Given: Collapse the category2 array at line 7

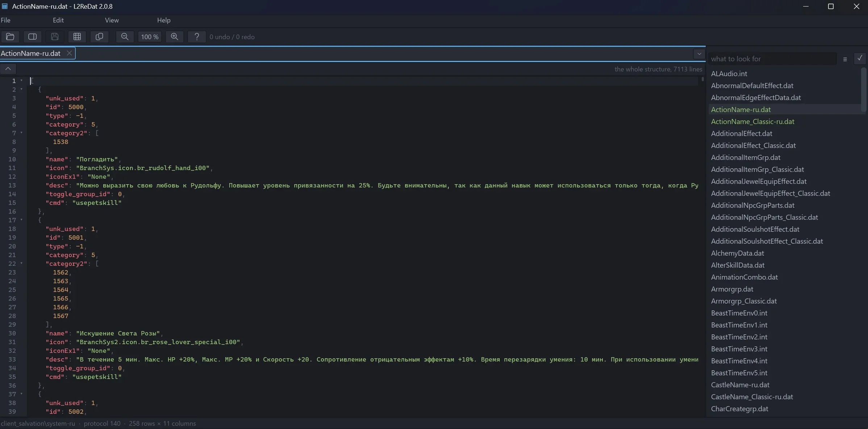Looking at the screenshot, I should click(21, 133).
